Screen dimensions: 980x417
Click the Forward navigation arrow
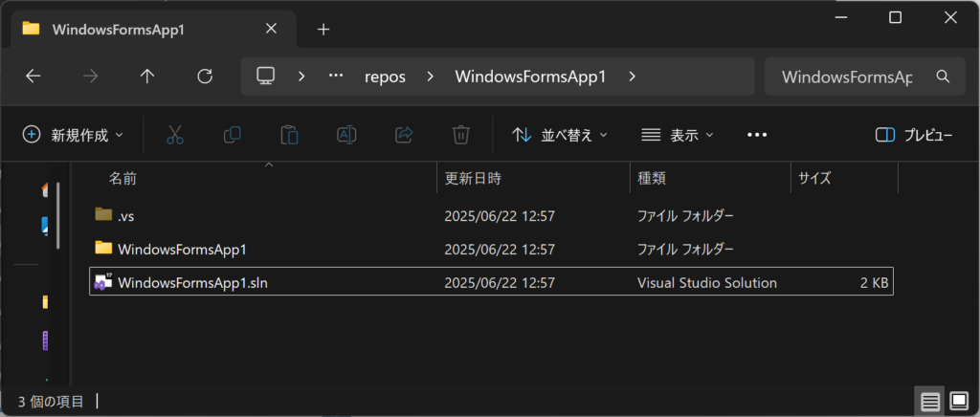[91, 77]
